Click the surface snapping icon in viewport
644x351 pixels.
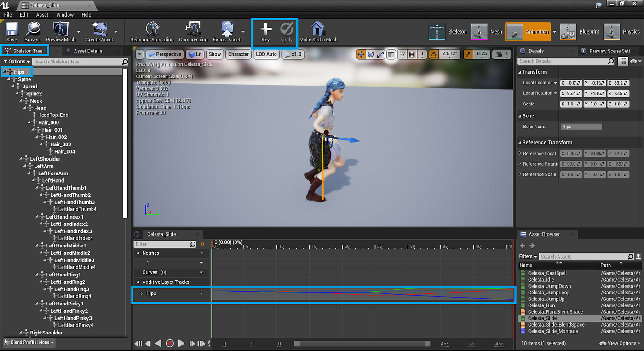(x=402, y=54)
